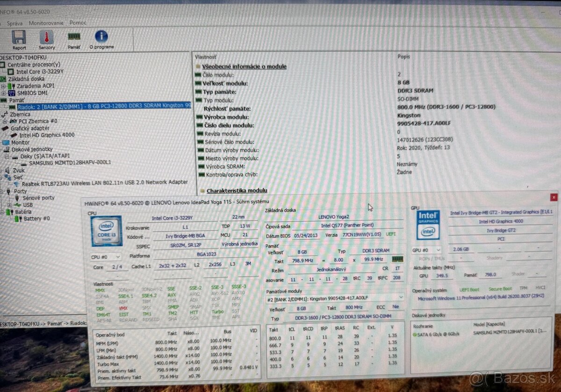Click the Všeobecné informácie o module heading
The width and height of the screenshot is (561, 392).
(244, 67)
